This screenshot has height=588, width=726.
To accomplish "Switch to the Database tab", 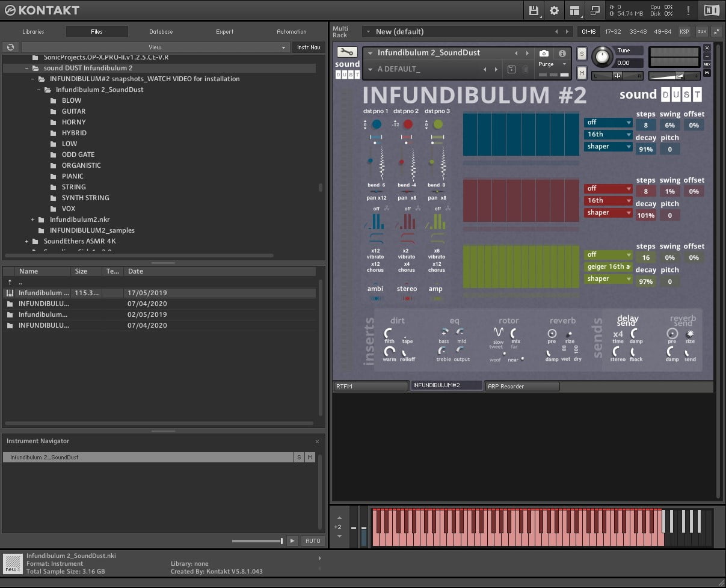I will point(161,32).
